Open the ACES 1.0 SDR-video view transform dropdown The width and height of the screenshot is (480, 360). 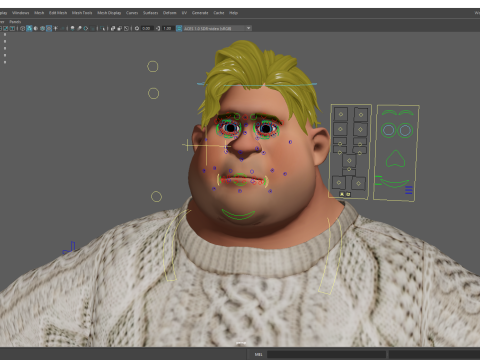[217, 28]
